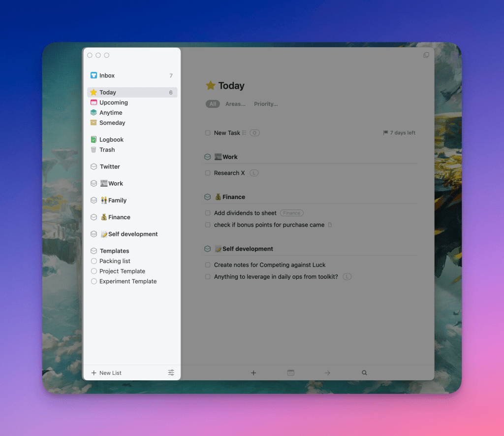Select Upcoming calendar view

tap(113, 102)
